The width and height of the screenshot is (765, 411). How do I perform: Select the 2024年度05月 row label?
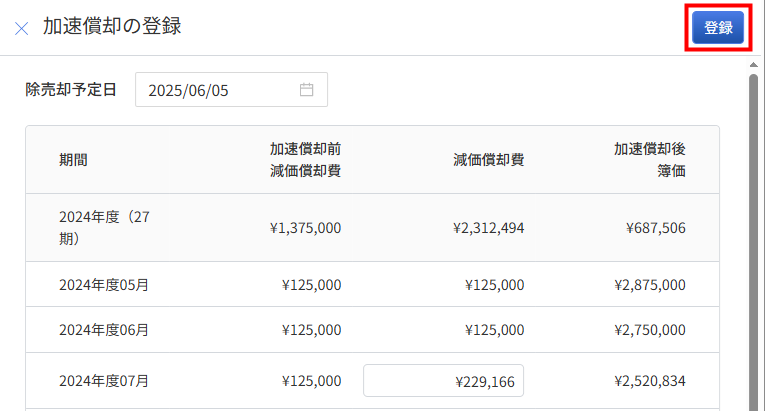[x=104, y=285]
